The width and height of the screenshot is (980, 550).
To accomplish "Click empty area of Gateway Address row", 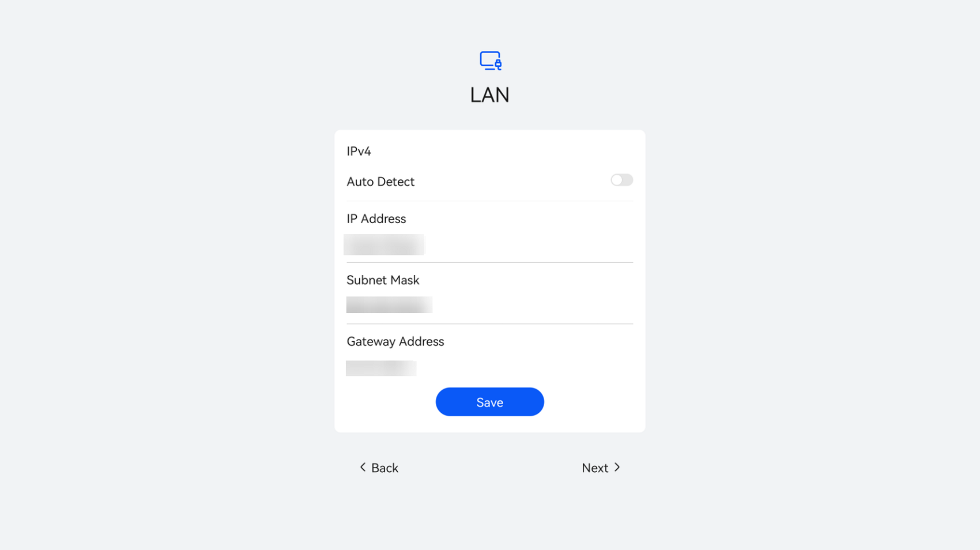I will 525,368.
